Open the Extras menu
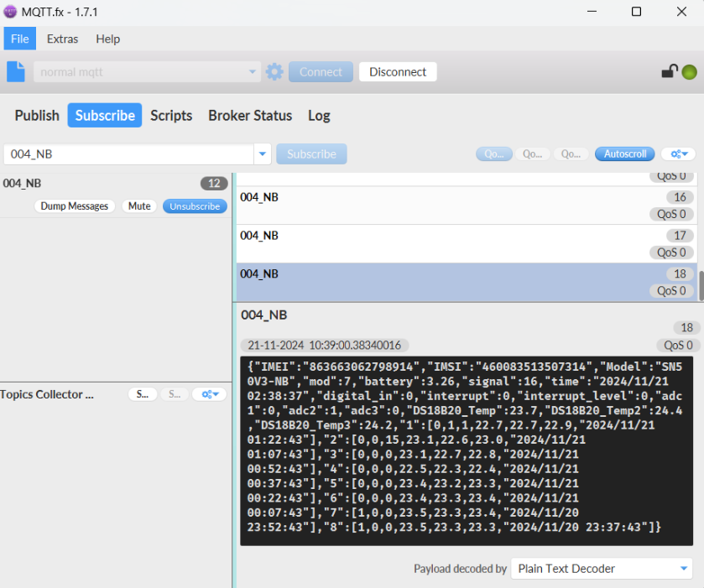 click(62, 39)
